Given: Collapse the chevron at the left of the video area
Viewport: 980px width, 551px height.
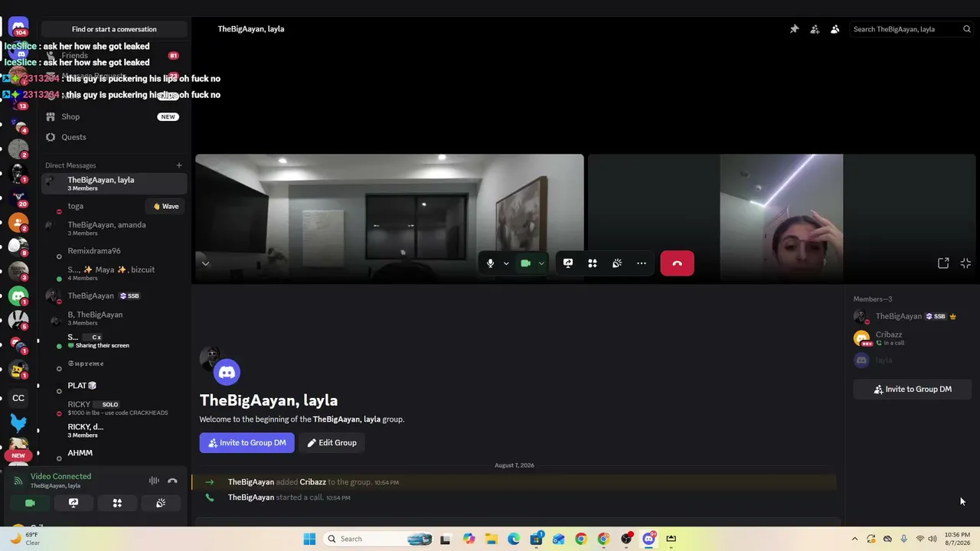Looking at the screenshot, I should [205, 263].
